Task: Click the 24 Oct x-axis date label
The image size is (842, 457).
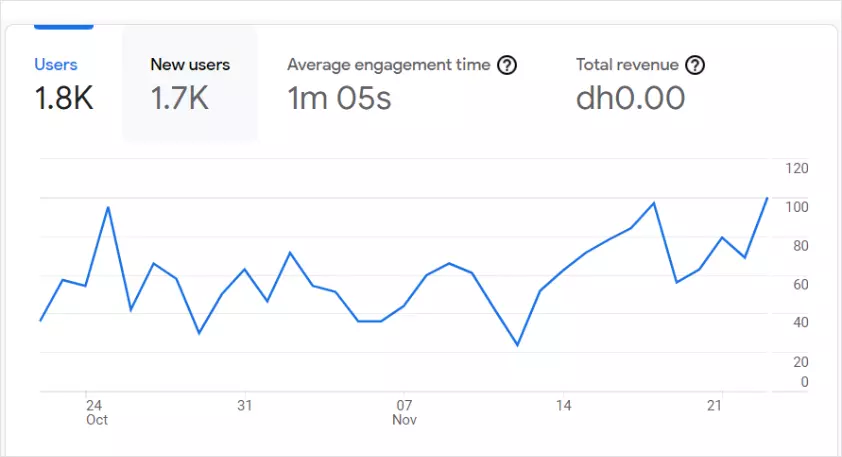Action: 95,413
